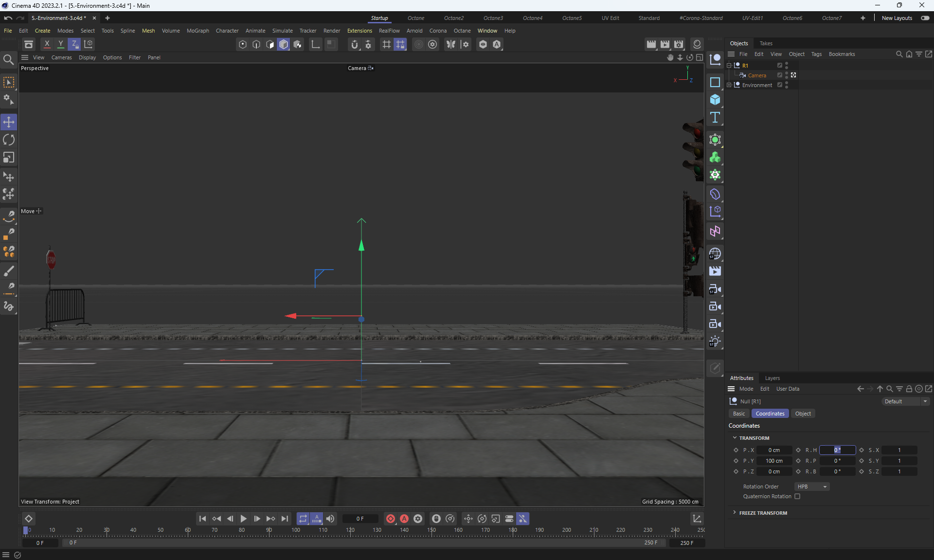Click the P.Y position input field

(773, 461)
